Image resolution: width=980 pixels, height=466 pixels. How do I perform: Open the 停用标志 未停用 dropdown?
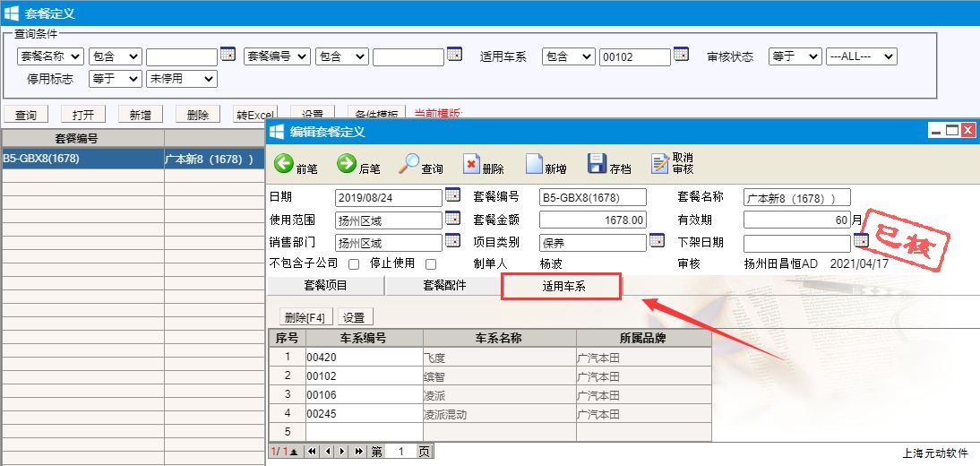(181, 79)
